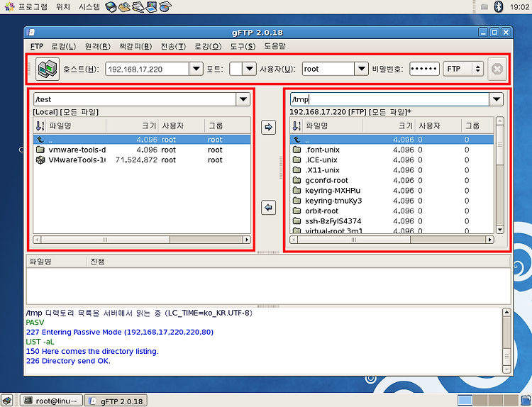Screen dimensions: 532x407
Task: Select ssh-BzFyIS4374 folder icon
Action: point(297,221)
